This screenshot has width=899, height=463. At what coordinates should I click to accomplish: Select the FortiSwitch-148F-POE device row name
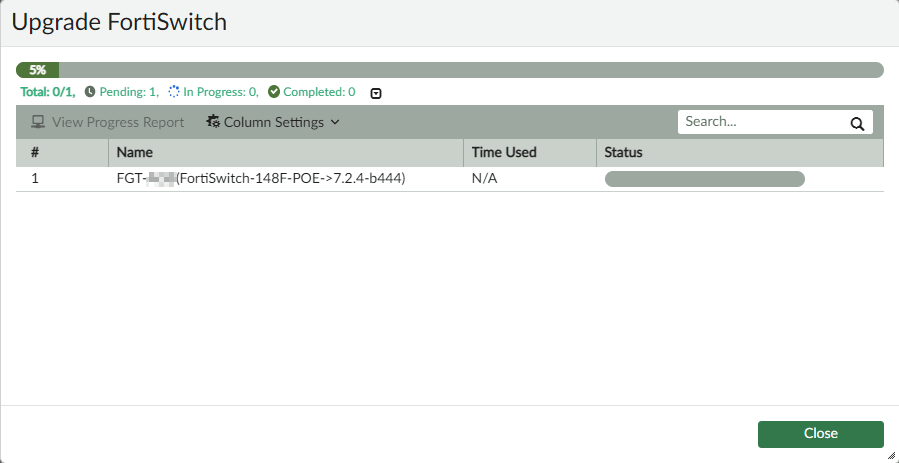coord(261,179)
